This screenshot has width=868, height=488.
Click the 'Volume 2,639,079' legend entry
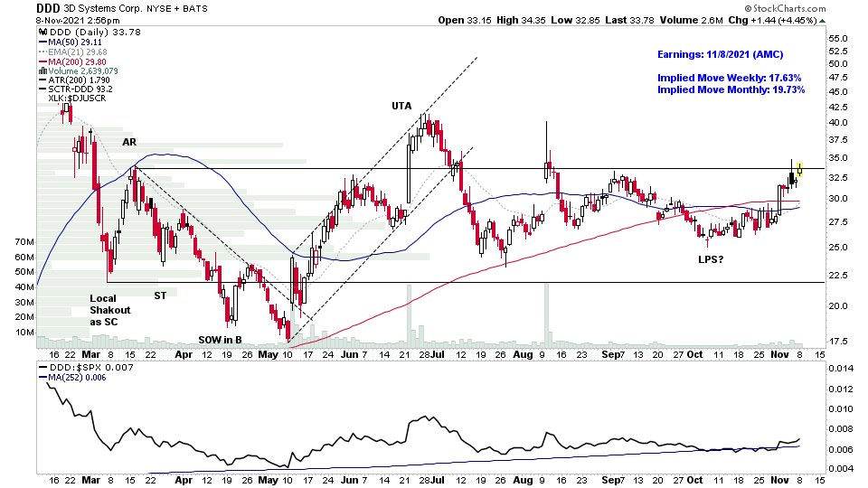83,70
